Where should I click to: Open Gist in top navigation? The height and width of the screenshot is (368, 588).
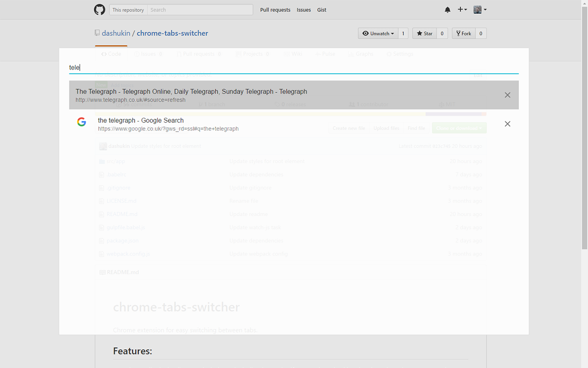tap(322, 10)
